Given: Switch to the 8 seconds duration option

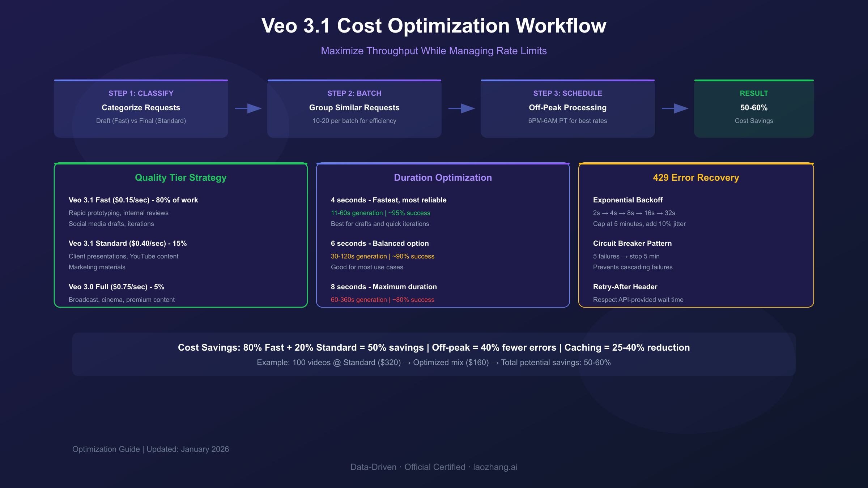Looking at the screenshot, I should click(384, 287).
